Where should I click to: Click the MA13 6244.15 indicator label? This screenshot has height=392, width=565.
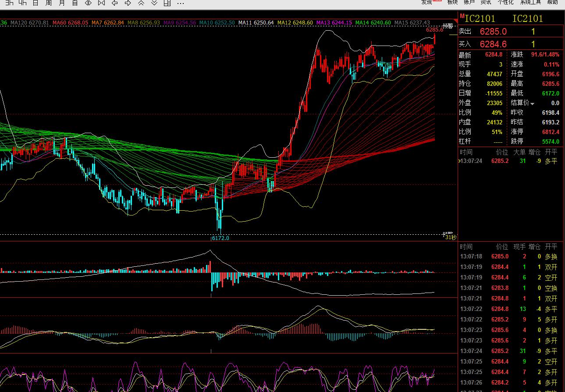[x=334, y=22]
